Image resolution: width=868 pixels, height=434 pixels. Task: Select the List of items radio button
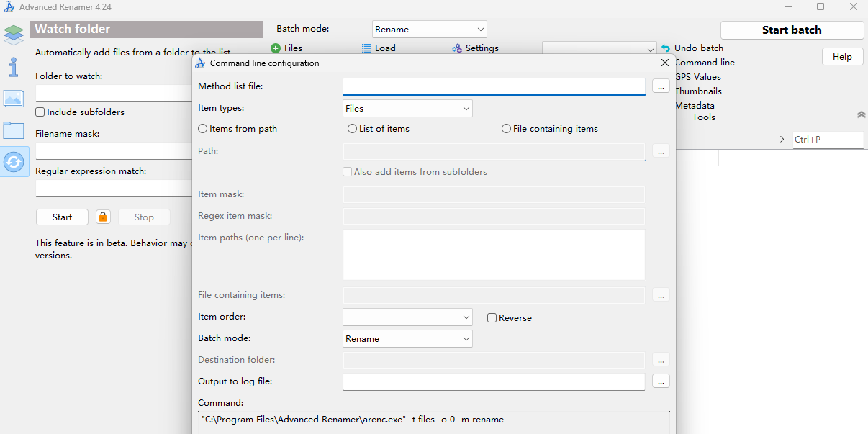(352, 129)
